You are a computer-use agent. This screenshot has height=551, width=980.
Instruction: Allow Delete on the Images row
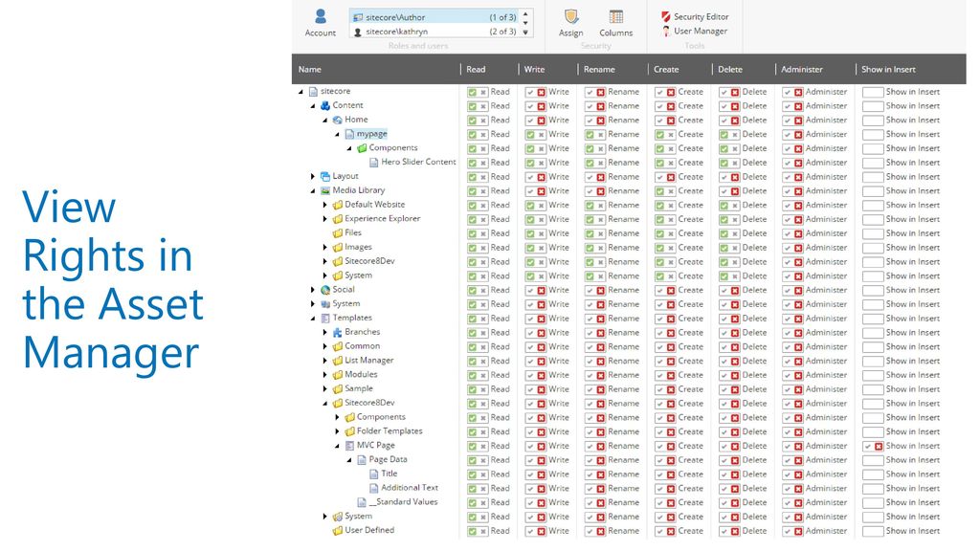pos(724,248)
